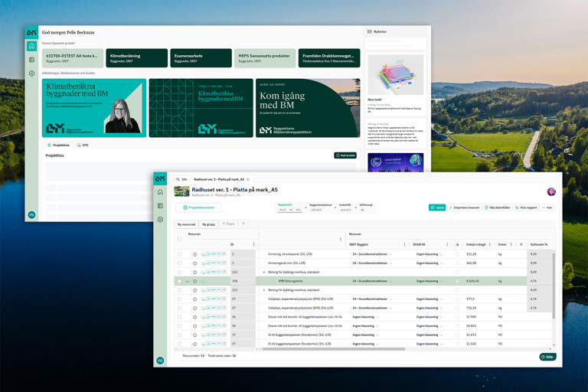The width and height of the screenshot is (588, 392).
Task: Check the Armering, skrotbaserat row checkbox
Action: click(x=180, y=254)
